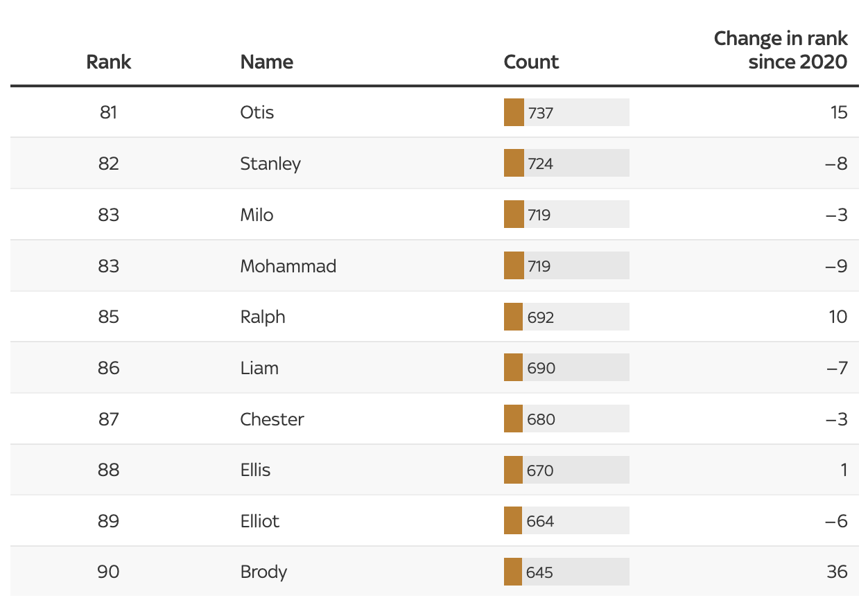Viewport: 868px width, 607px height.
Task: Select the name Elliot
Action: pyautogui.click(x=260, y=521)
